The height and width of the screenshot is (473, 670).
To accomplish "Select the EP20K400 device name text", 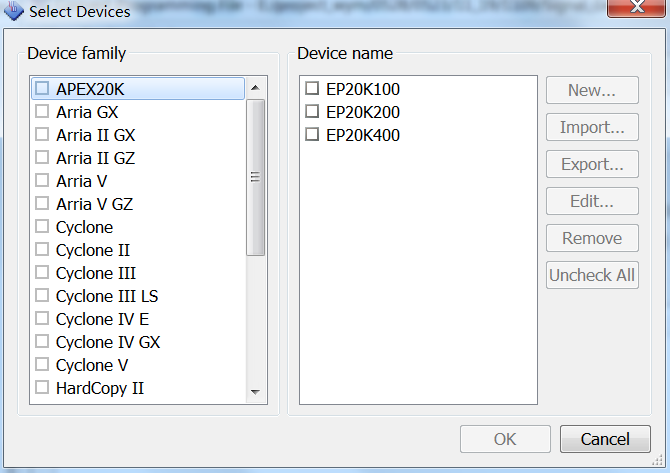I will click(x=363, y=135).
